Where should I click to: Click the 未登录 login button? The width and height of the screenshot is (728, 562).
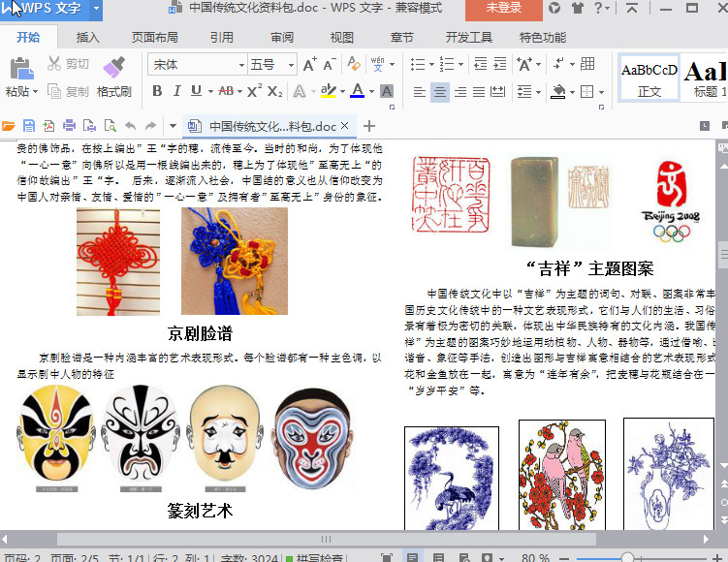(x=503, y=9)
